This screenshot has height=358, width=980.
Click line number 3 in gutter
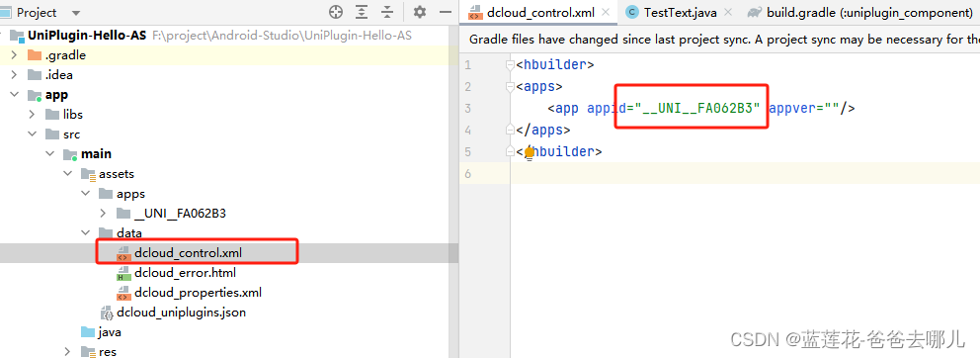tap(468, 108)
